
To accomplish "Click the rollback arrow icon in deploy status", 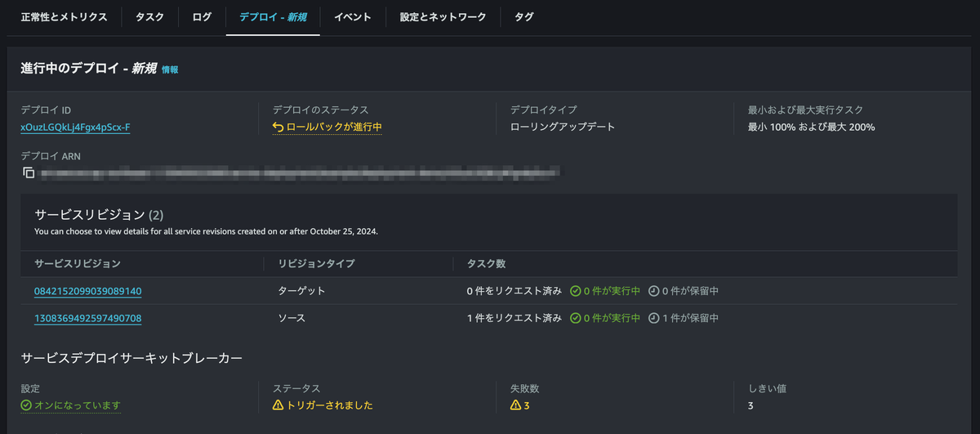I will pyautogui.click(x=278, y=127).
